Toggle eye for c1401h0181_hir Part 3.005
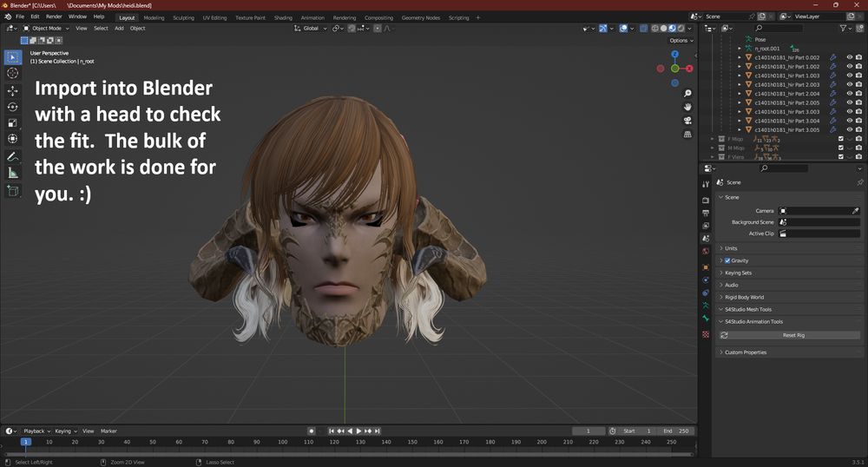Screen dimensions: 868x467 tap(849, 130)
